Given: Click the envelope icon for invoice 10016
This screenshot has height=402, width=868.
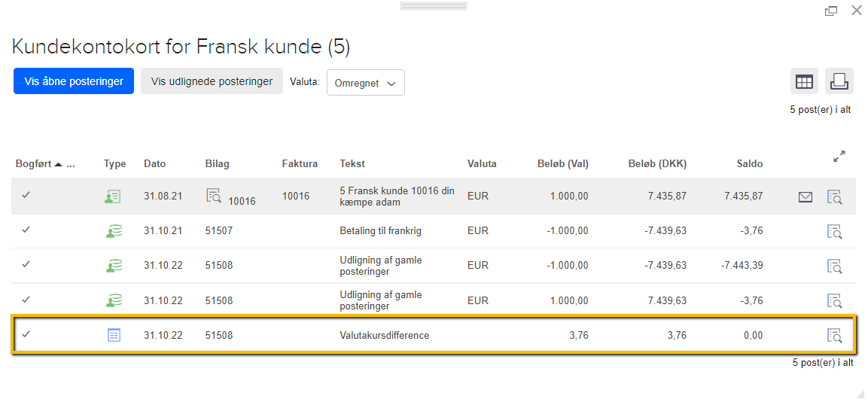Looking at the screenshot, I should tap(805, 197).
